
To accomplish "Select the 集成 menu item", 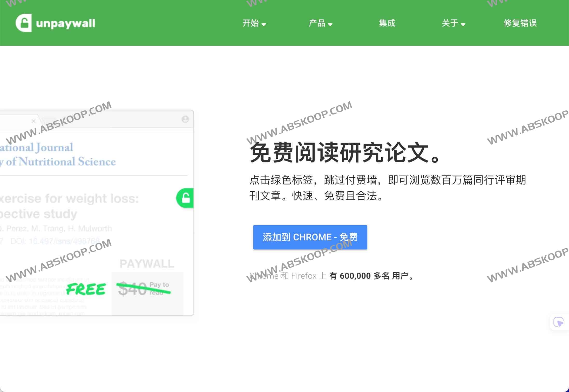I will [387, 23].
